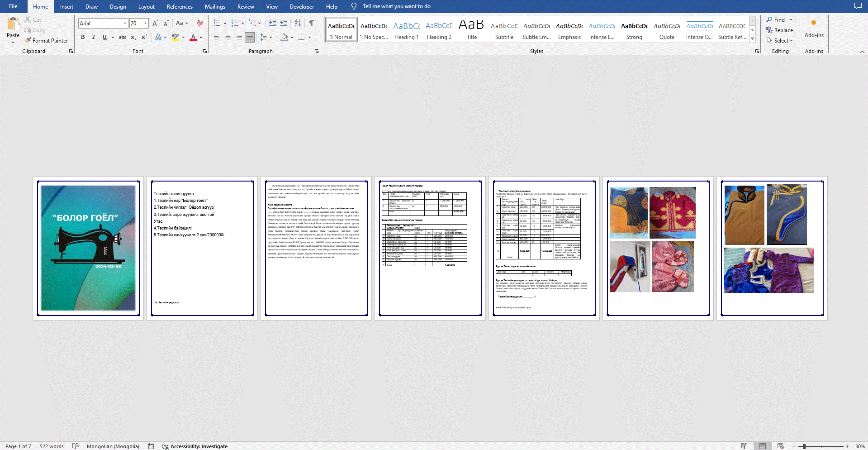Collapse the ribbon with the chevron
Image resolution: width=868 pixels, height=450 pixels.
click(862, 52)
